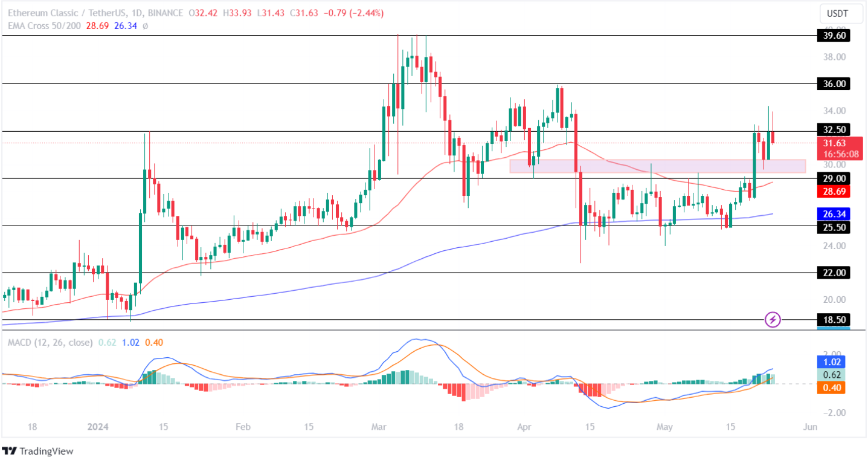The width and height of the screenshot is (868, 457).
Task: Click the 39.60 price line label
Action: pos(834,36)
